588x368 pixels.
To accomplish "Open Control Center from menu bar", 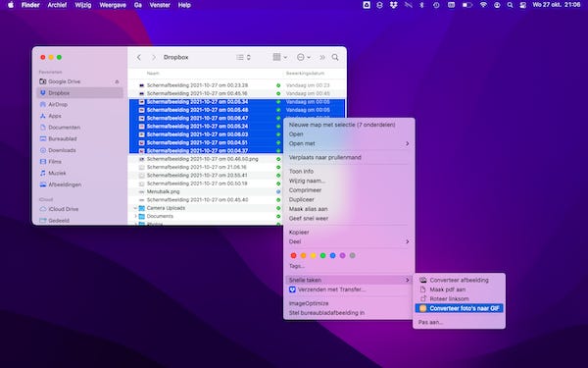I will pyautogui.click(x=522, y=5).
